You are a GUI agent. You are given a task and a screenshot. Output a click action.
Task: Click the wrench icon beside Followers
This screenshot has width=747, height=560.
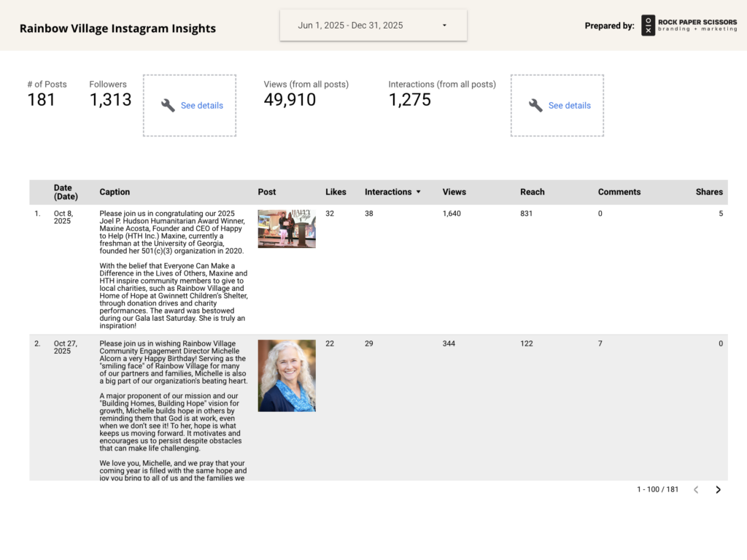coord(168,106)
